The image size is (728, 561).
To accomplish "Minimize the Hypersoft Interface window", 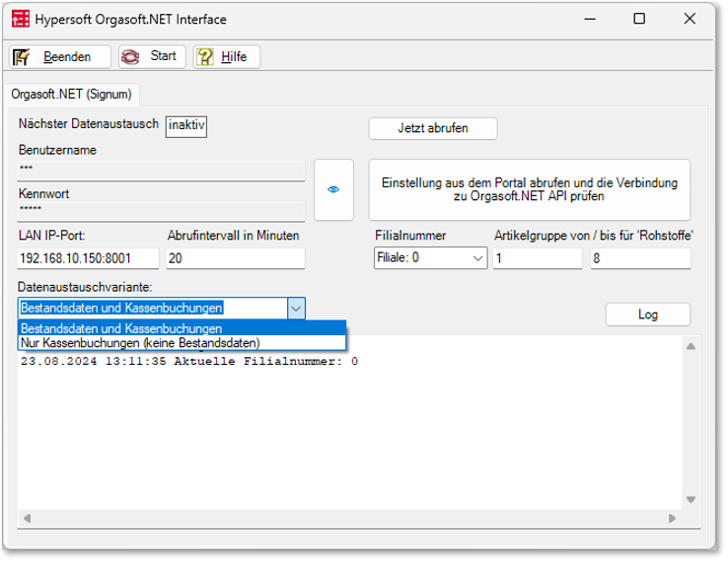I will [x=590, y=19].
